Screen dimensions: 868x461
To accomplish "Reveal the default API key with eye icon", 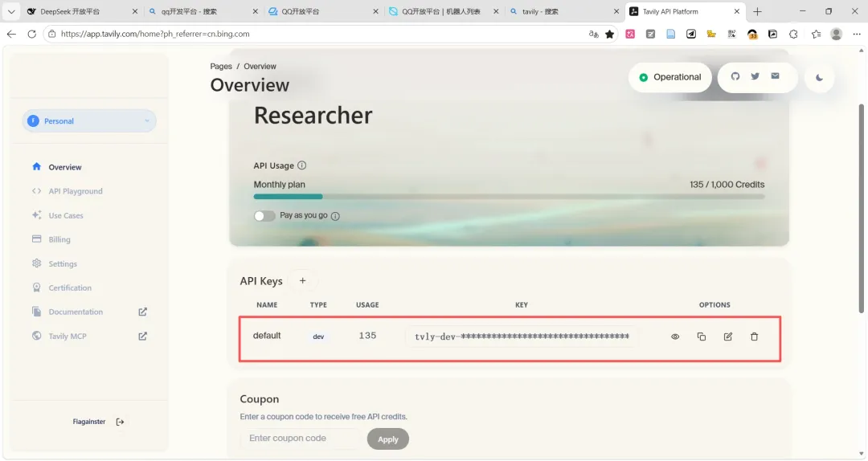I will click(x=675, y=337).
